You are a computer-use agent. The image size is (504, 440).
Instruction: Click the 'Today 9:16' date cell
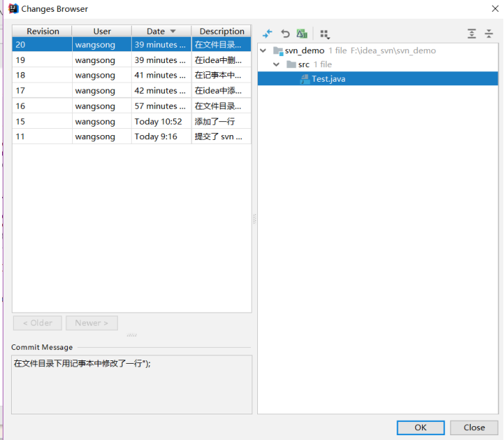pos(162,137)
